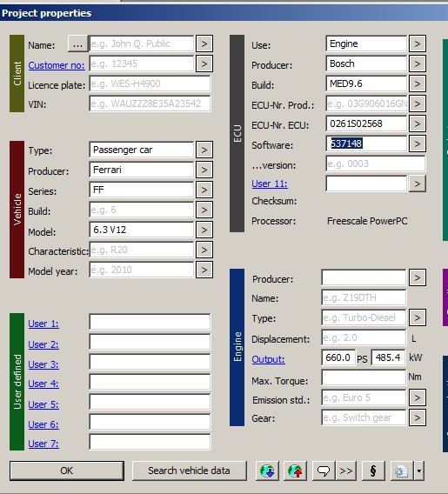Click the Software field containing 537148
Viewport: 448px width, 494px height.
click(x=366, y=144)
